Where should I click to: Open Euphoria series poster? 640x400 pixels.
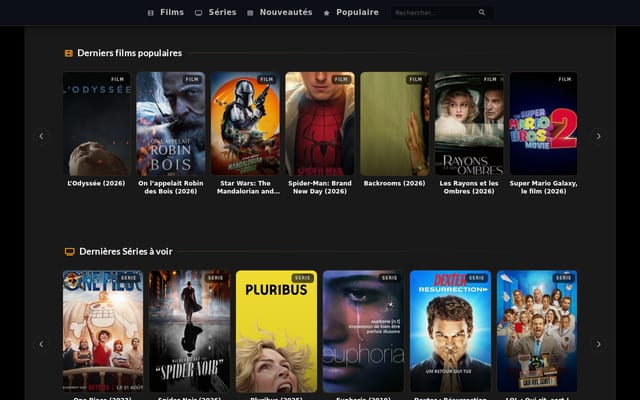click(x=363, y=331)
